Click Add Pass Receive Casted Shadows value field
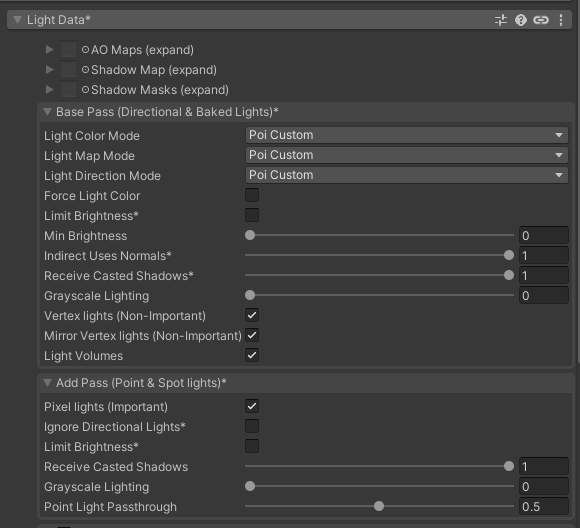Image resolution: width=580 pixels, height=528 pixels. click(544, 467)
